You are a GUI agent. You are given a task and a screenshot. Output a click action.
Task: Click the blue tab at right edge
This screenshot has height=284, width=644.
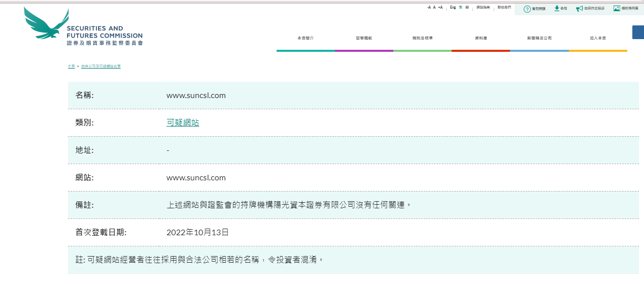pos(638,32)
